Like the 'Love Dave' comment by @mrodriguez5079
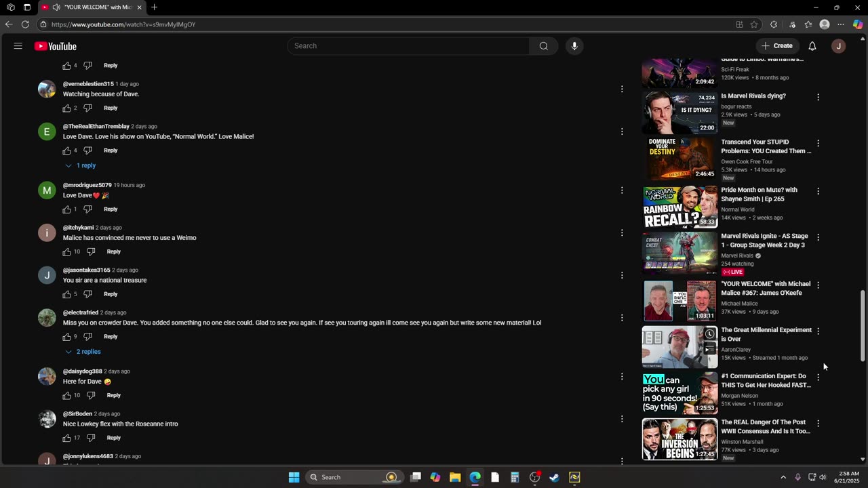Screen dimensions: 868x488 coord(67,209)
